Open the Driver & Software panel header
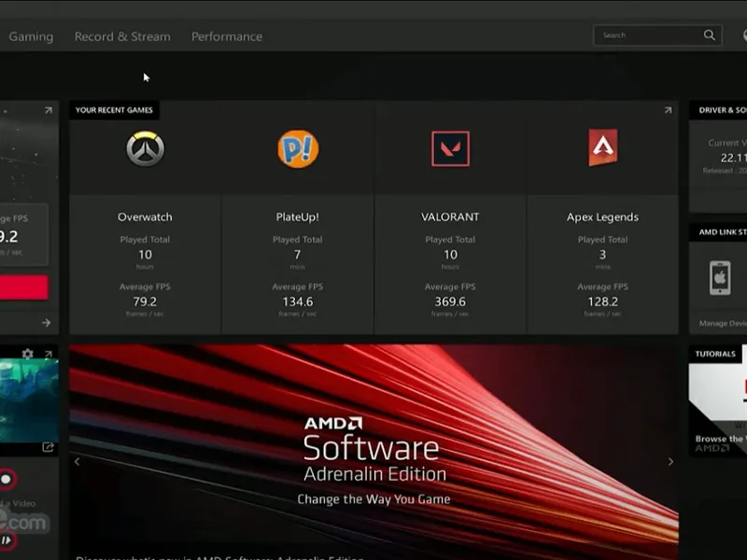Image resolution: width=747 pixels, height=560 pixels. 720,110
